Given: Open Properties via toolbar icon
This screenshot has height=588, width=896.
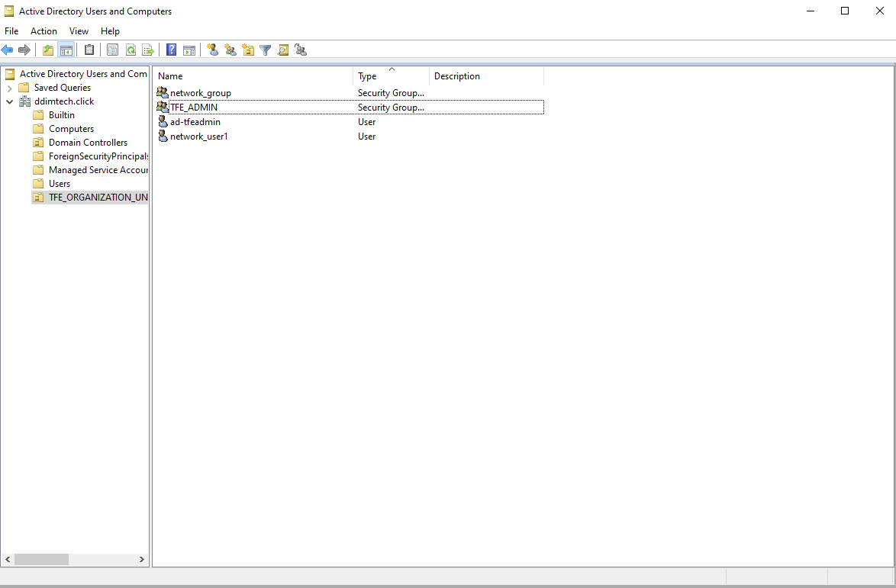Looking at the screenshot, I should (112, 50).
